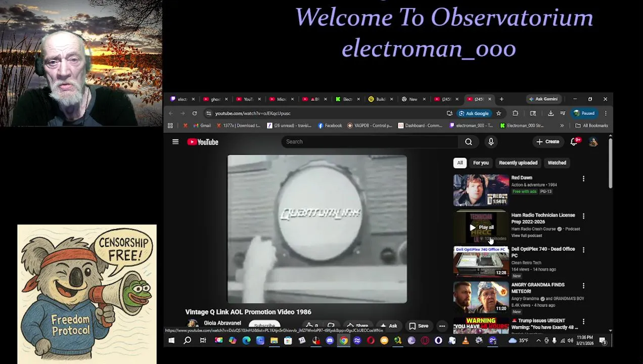Switch to the YouT tab
643x364 pixels.
click(x=248, y=99)
